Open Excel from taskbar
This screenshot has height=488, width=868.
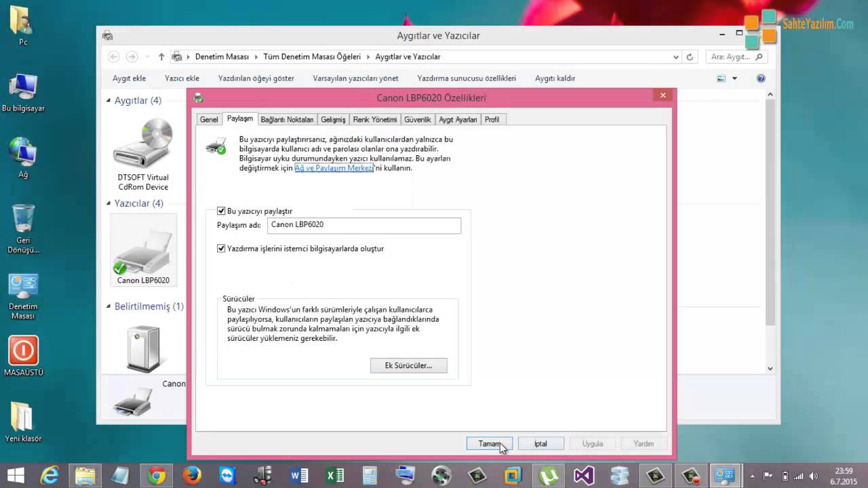click(335, 476)
